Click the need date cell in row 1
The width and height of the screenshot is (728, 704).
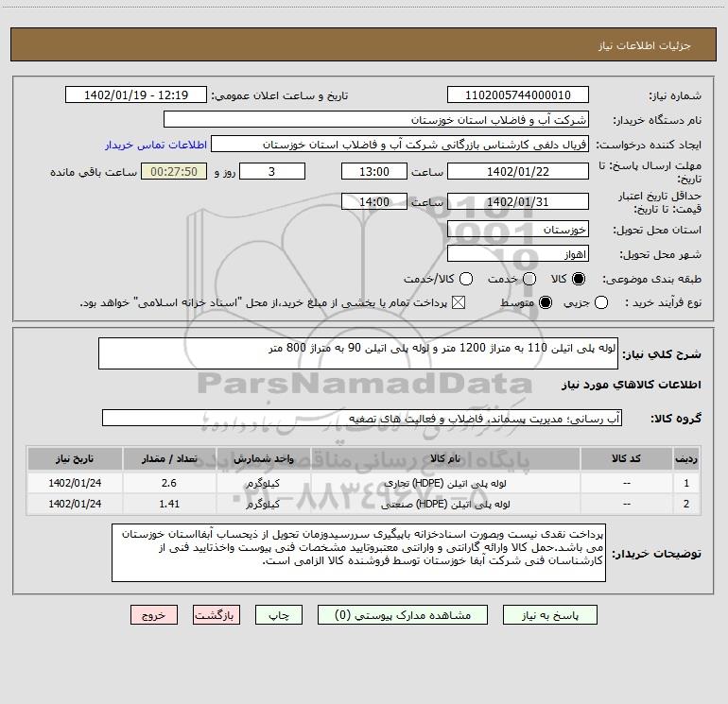pyautogui.click(x=75, y=483)
